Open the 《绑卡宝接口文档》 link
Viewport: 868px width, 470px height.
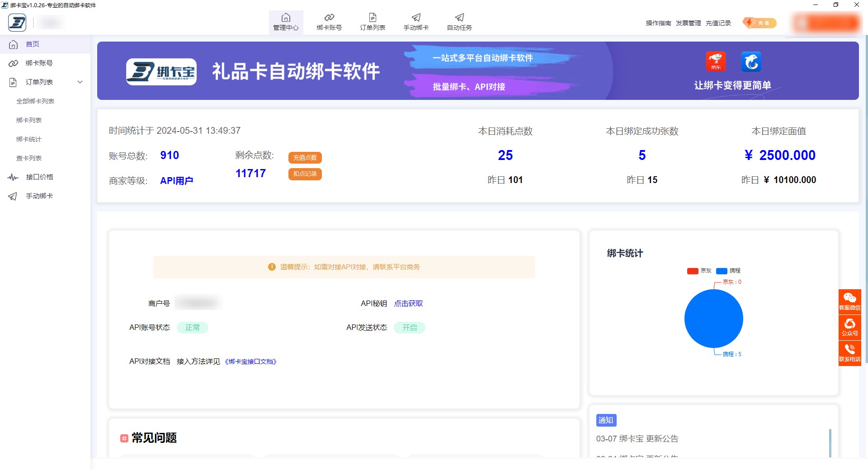[251, 362]
